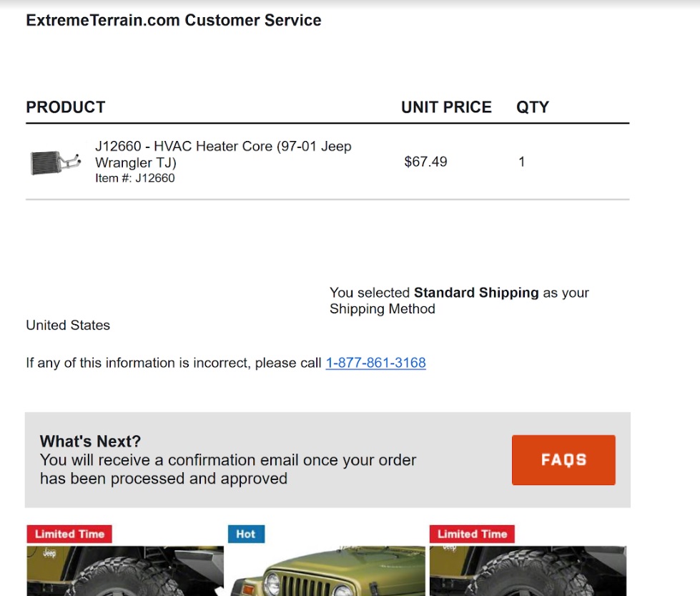This screenshot has width=700, height=596.
Task: Click the ExtremeTerrain.com Customer Service heading
Action: click(174, 21)
